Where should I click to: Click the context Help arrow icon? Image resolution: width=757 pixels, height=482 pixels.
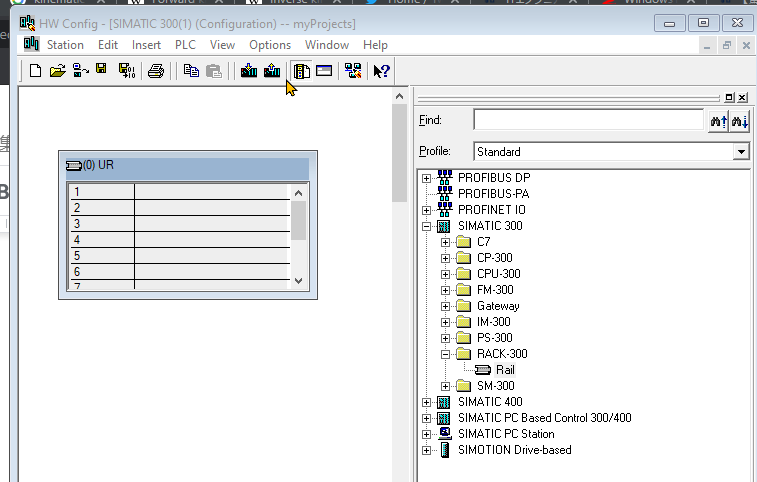point(381,71)
